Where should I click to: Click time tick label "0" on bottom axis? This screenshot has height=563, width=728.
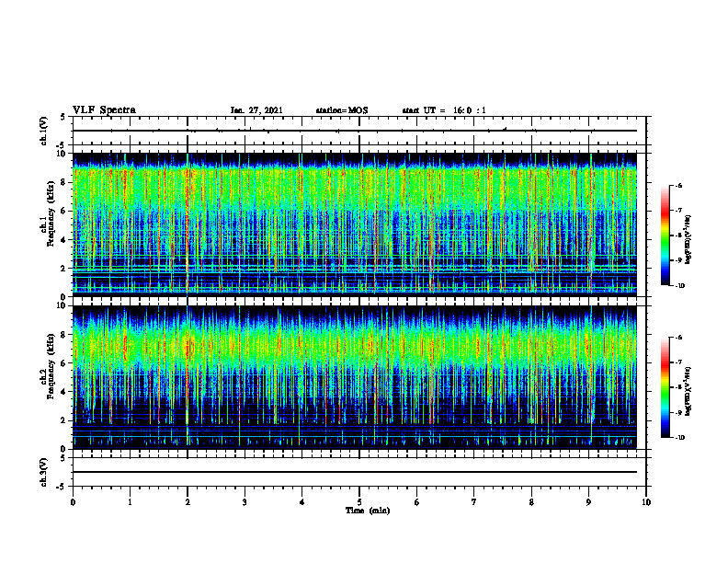pos(73,502)
